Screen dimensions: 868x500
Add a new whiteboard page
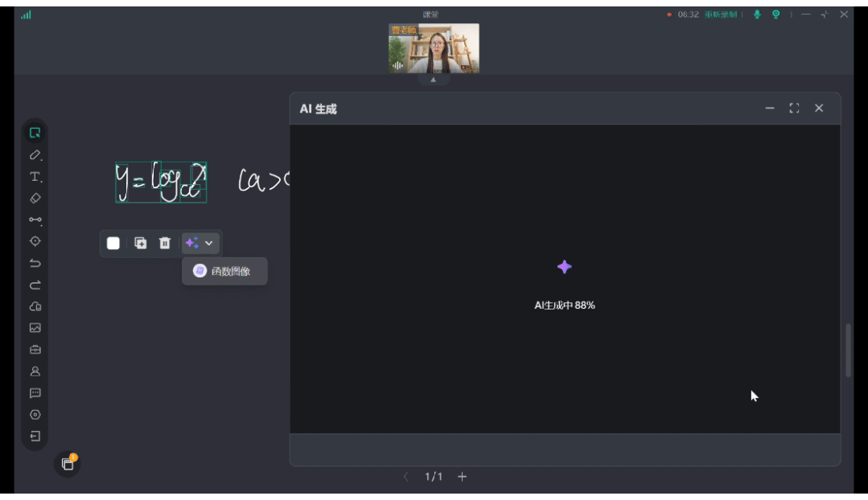463,476
